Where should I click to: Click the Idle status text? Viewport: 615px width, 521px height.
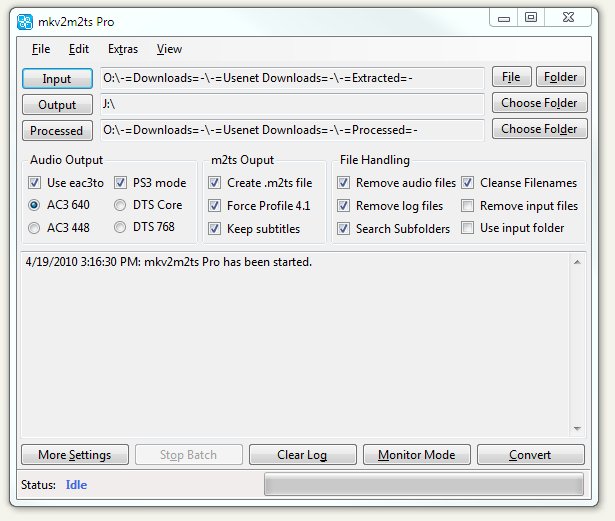pyautogui.click(x=76, y=485)
